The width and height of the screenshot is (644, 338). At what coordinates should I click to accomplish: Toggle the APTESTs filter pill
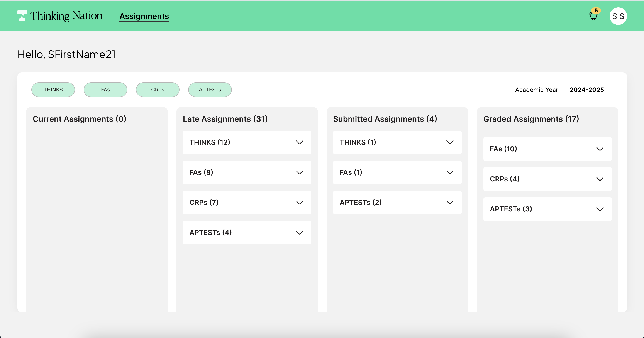tap(210, 90)
